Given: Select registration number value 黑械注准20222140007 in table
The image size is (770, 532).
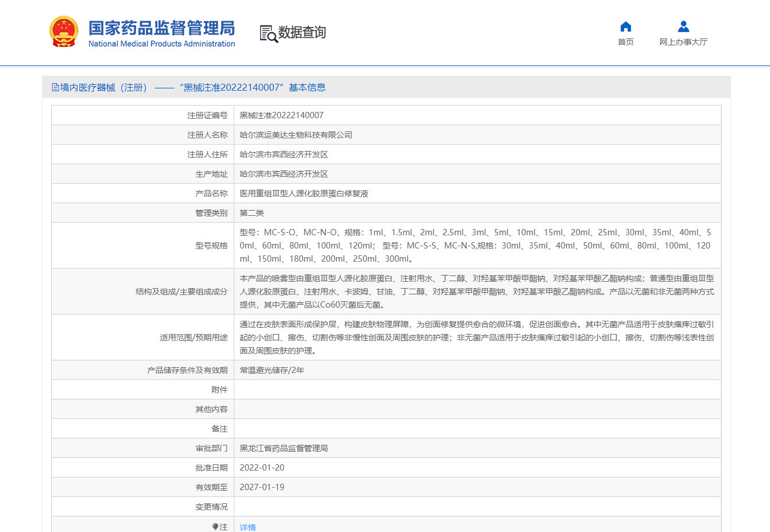Looking at the screenshot, I should pos(281,115).
